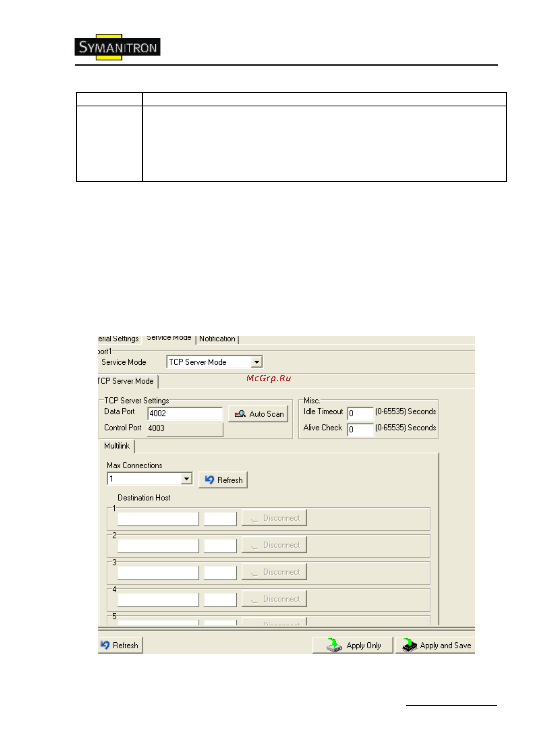Click Disconnect for destination host 4
This screenshot has height=756, width=535.
point(274,599)
